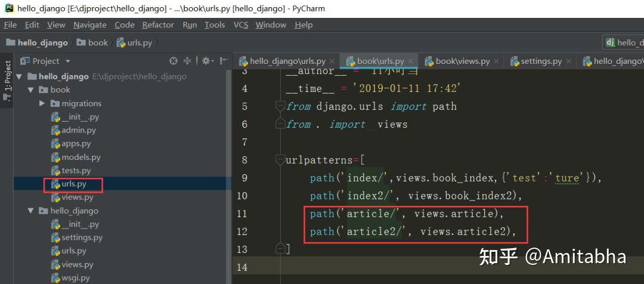The image size is (644, 284).
Task: Collapse hello_django root project node
Action: [19, 77]
